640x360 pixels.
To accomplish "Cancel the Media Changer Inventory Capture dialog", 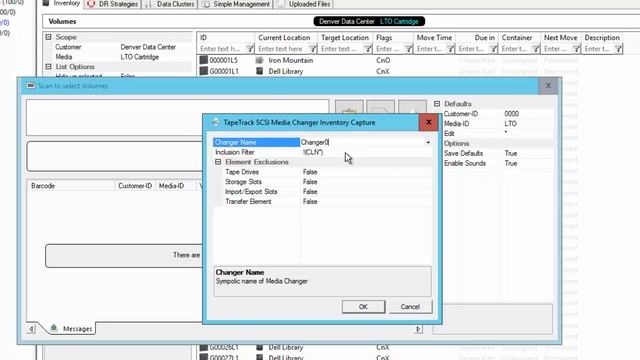I will pos(410,307).
